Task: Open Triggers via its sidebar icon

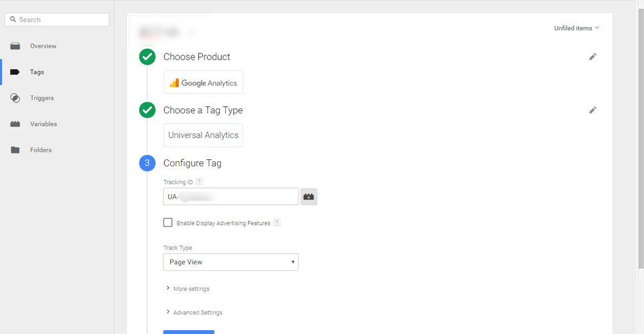Action: pos(15,98)
